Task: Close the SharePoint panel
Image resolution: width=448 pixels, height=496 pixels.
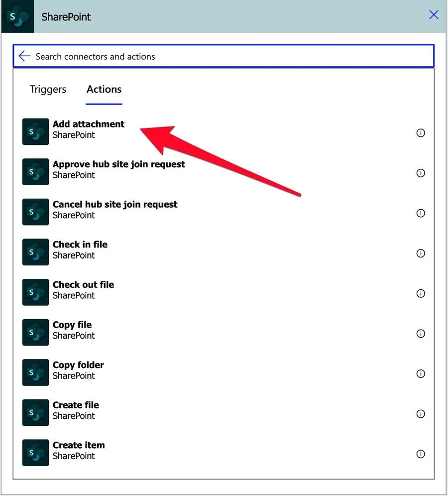Action: click(434, 15)
